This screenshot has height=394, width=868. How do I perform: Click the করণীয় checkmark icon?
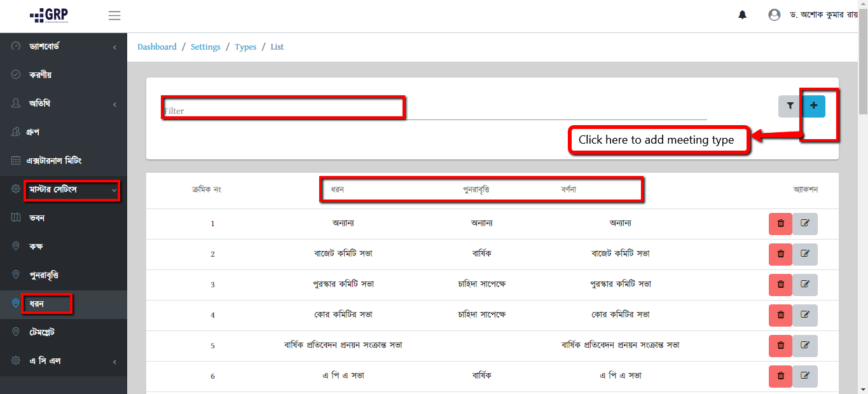pyautogui.click(x=16, y=74)
